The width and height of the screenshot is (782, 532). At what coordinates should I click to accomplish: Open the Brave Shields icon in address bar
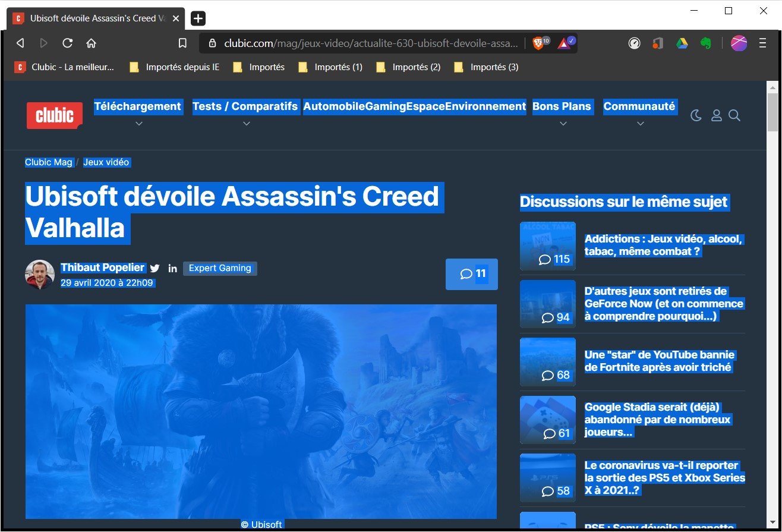pos(538,43)
